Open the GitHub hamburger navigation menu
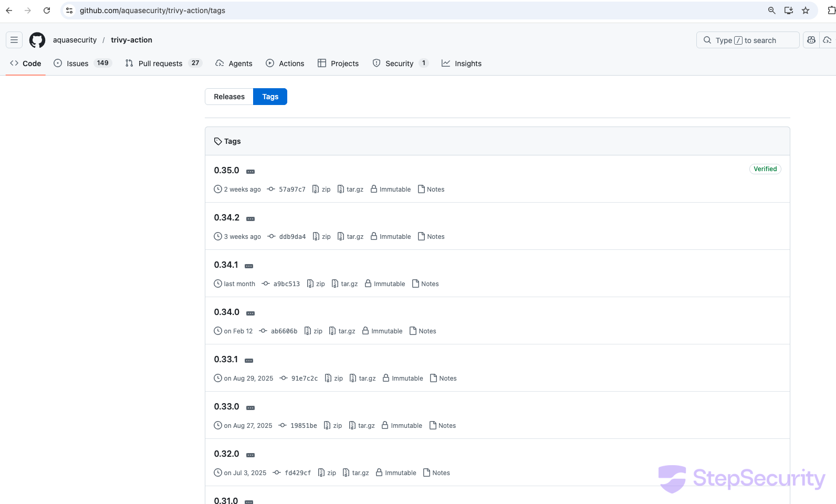 click(x=14, y=40)
